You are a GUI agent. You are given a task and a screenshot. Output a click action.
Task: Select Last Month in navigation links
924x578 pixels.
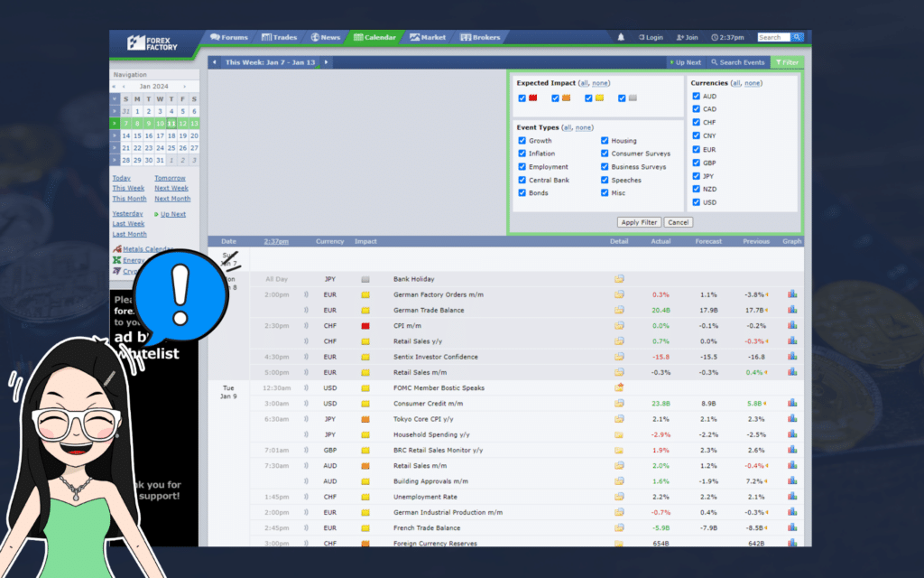[x=130, y=234]
